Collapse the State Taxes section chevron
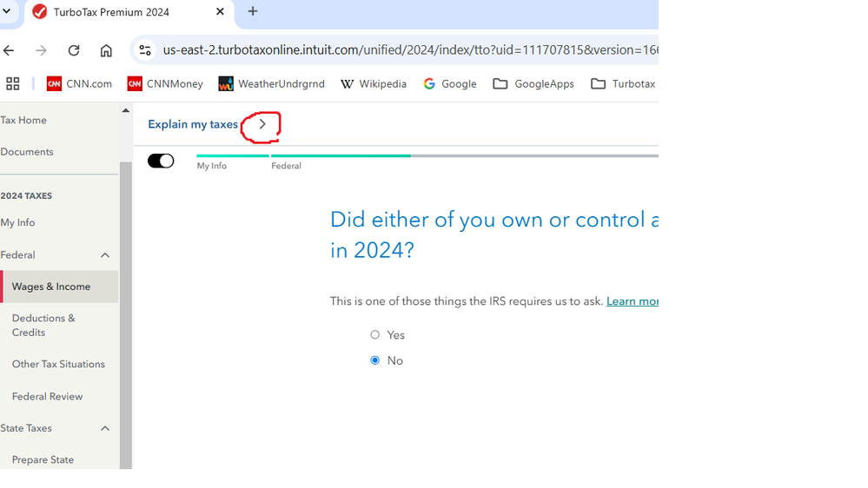Viewport: 868px width, 488px height. (x=105, y=428)
